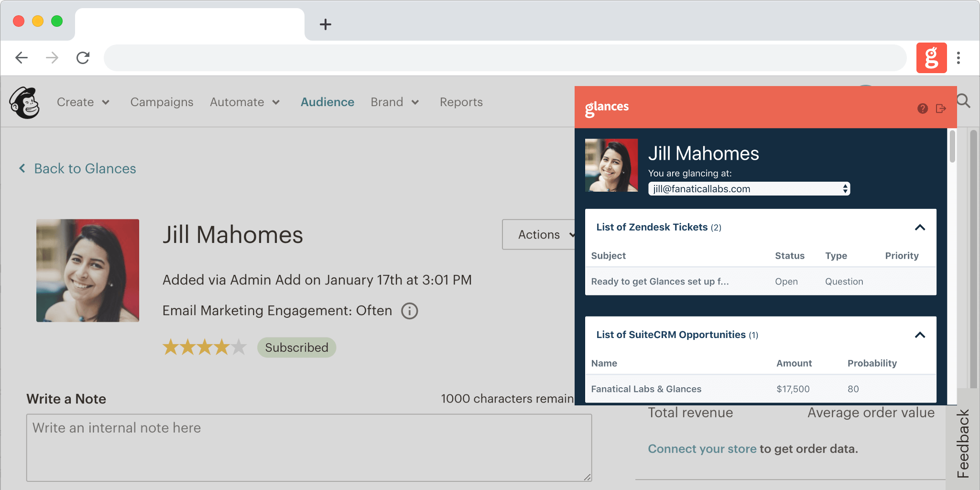The width and height of the screenshot is (980, 490).
Task: Click the Mailchimp monkey logo
Action: [25, 102]
